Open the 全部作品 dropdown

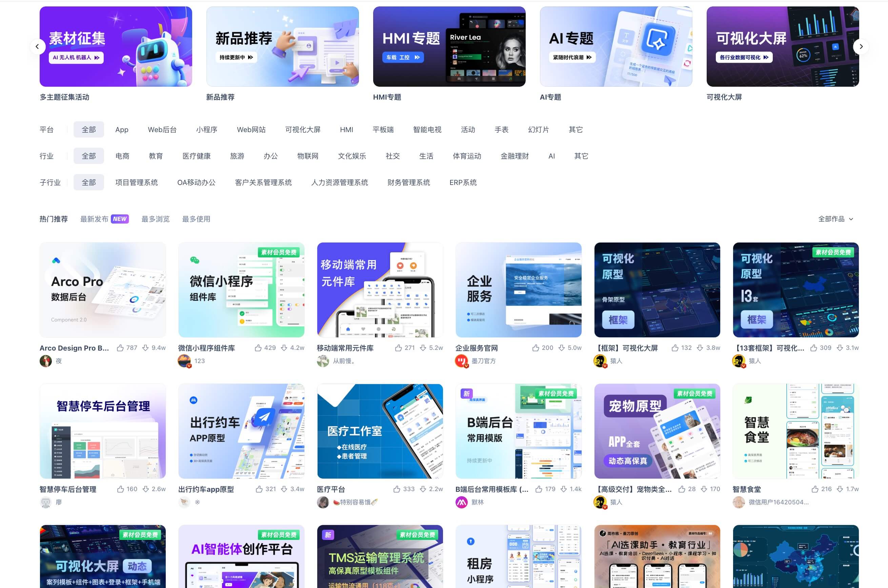[836, 219]
